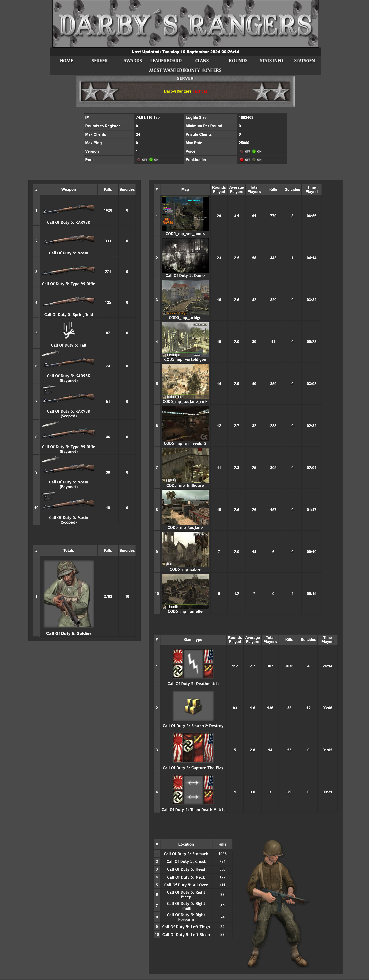
Task: Open the COD5_mp_snr_boots map thumbnail
Action: (185, 213)
